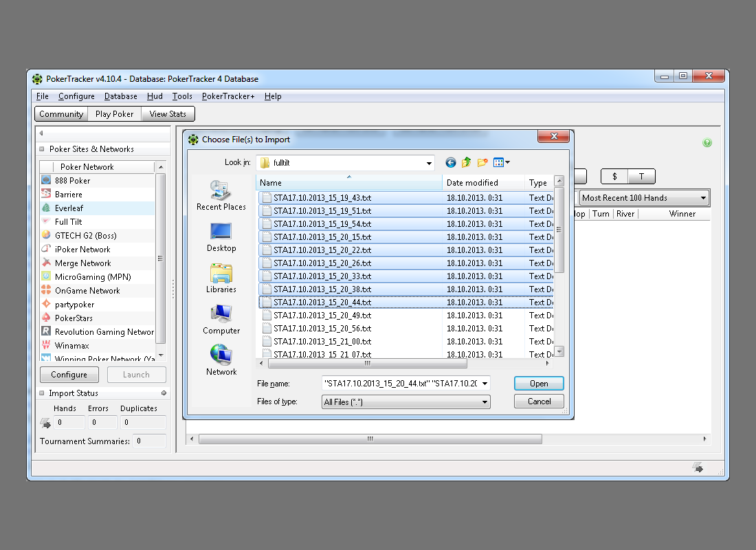Image resolution: width=756 pixels, height=550 pixels.
Task: Click the back arrow navigation icon
Action: [451, 163]
